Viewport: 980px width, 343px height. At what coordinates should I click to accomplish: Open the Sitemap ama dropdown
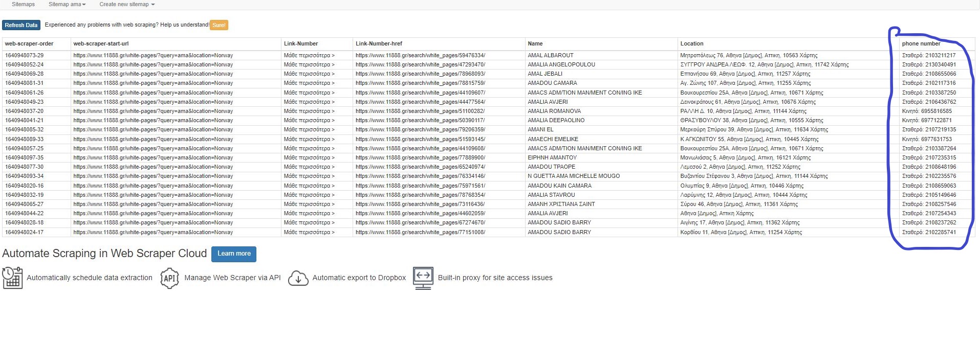pyautogui.click(x=67, y=4)
